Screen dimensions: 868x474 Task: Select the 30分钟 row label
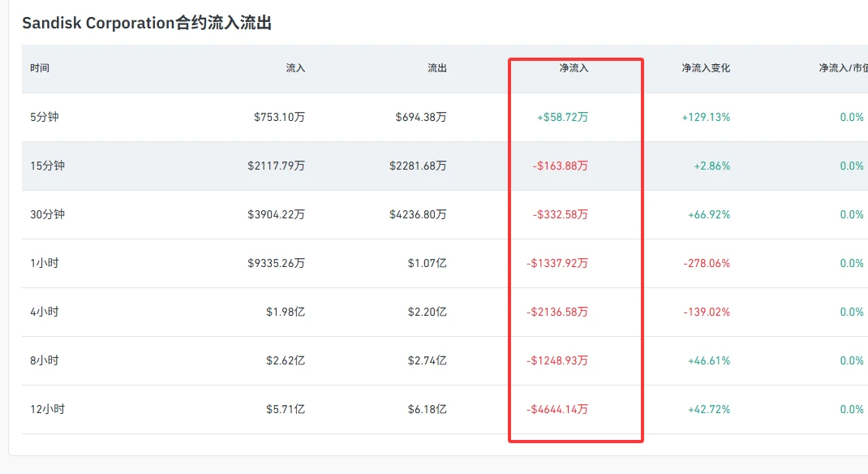pos(47,214)
